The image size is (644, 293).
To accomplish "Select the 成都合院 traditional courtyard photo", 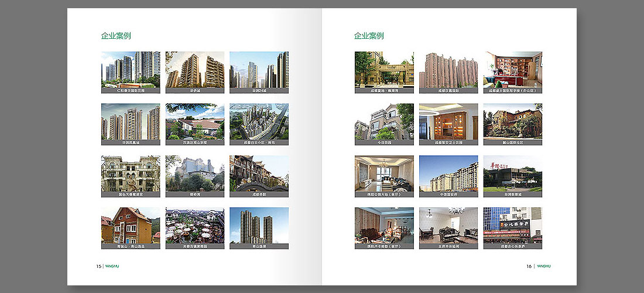I will tap(259, 173).
